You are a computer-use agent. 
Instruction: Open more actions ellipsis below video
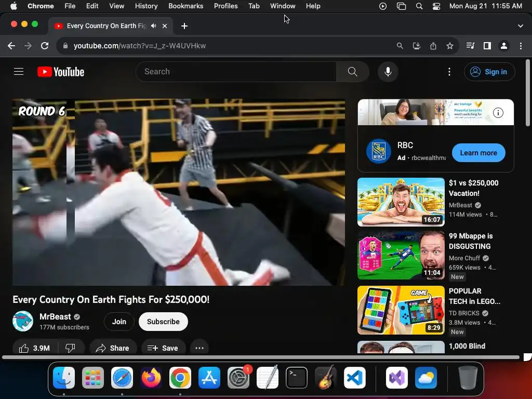coord(199,348)
